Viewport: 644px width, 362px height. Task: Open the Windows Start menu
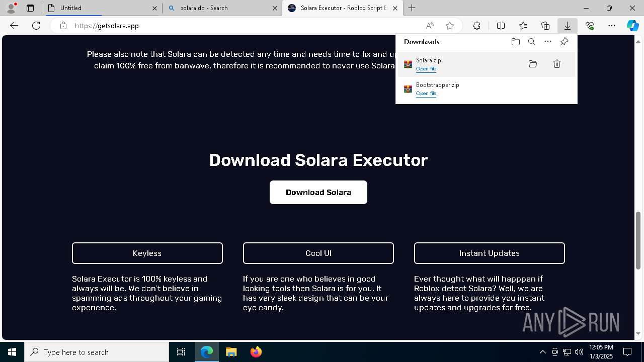tap(12, 352)
